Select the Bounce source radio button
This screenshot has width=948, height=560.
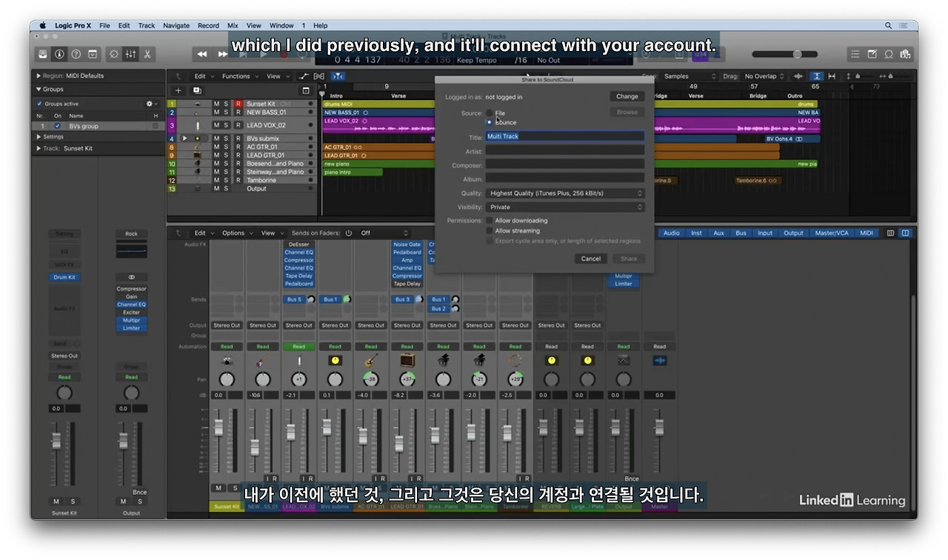click(489, 121)
